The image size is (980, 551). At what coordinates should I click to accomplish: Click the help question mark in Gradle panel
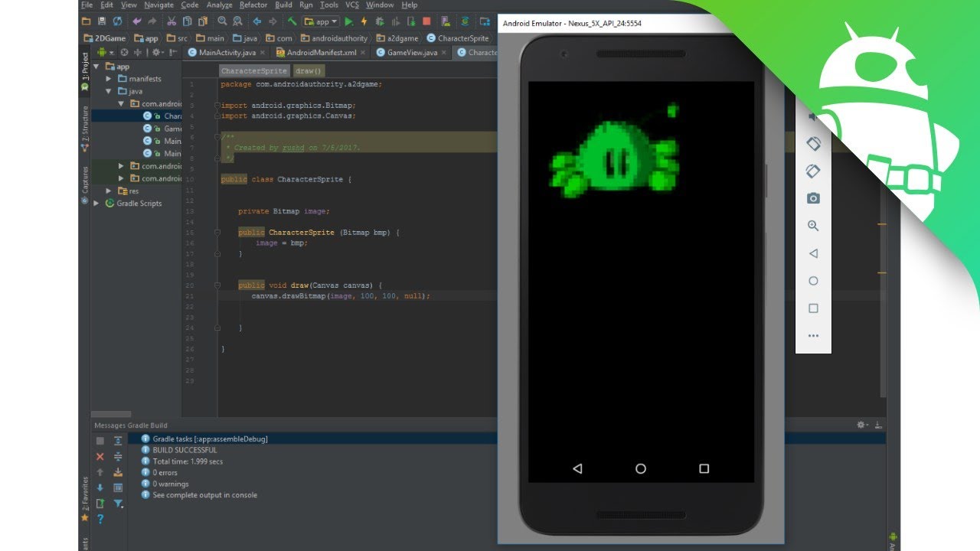point(101,519)
